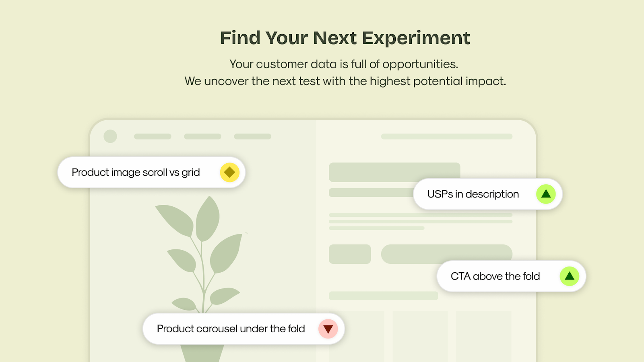Image resolution: width=644 pixels, height=362 pixels.
Task: Select the Product image scroll vs grid pill
Action: (151, 172)
